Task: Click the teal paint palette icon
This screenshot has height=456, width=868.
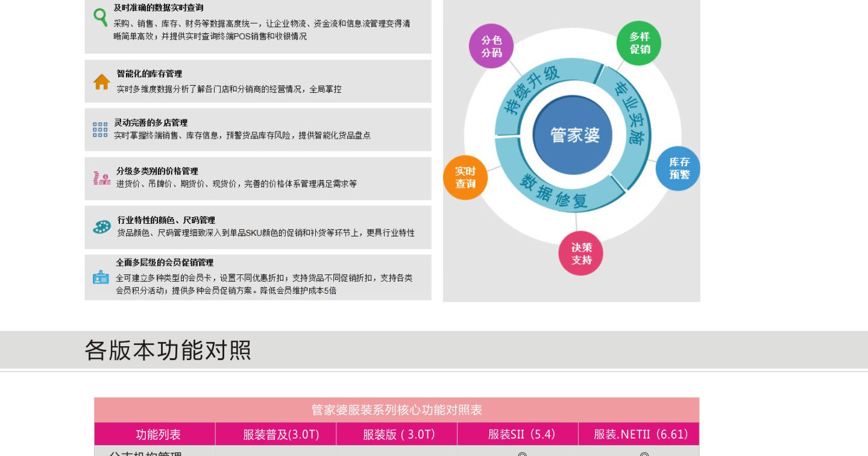Action: point(102,227)
